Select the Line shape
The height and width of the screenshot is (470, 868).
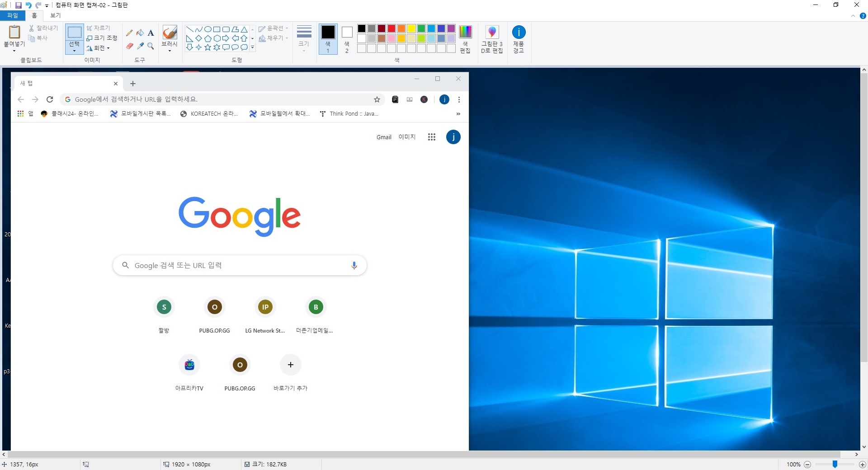190,29
